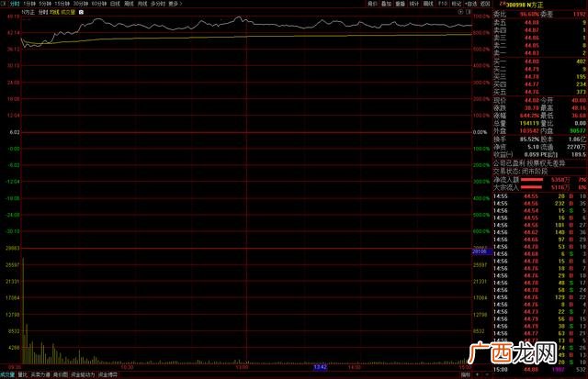Click the panel layout icon above chart

[468, 12]
